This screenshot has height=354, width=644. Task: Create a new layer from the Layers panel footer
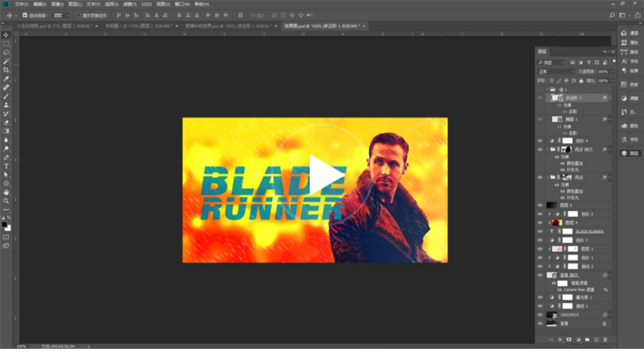click(596, 339)
